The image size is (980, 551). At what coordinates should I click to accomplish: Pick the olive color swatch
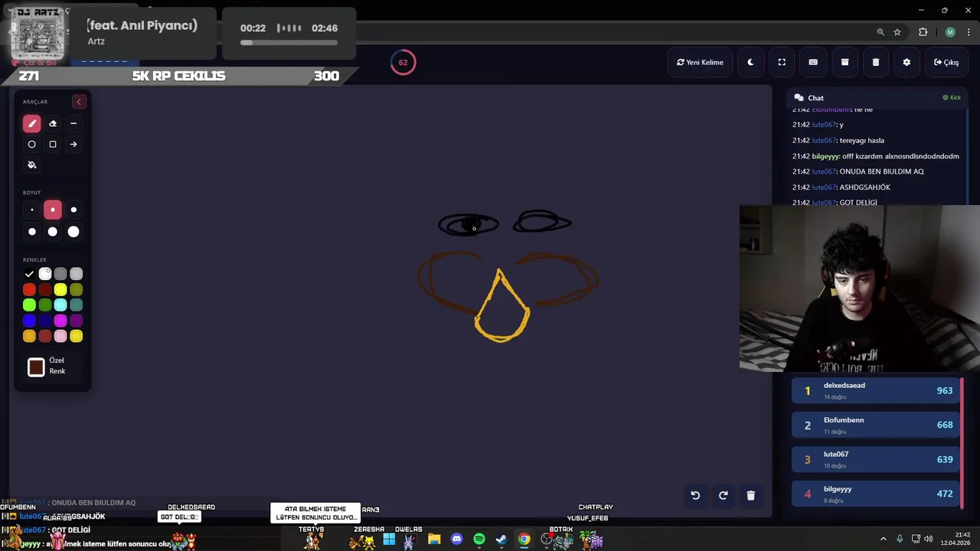click(76, 289)
